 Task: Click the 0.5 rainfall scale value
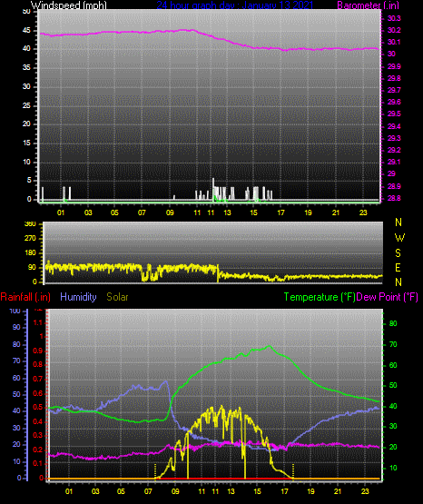(x=38, y=407)
